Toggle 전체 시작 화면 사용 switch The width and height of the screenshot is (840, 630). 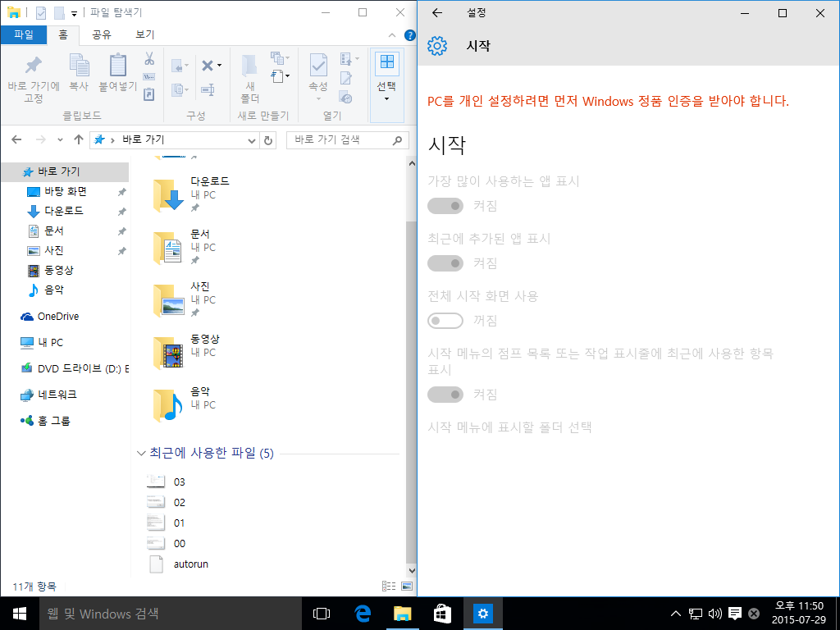[445, 321]
